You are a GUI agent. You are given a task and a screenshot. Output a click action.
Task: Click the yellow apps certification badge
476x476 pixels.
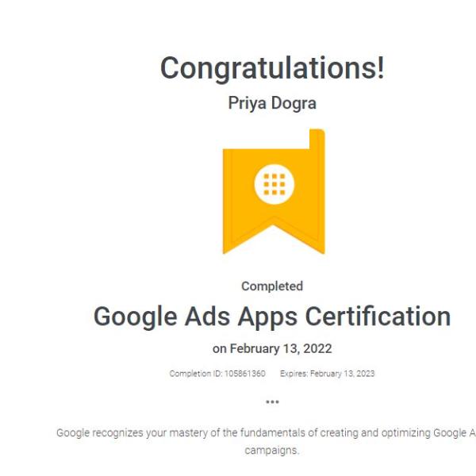click(274, 191)
